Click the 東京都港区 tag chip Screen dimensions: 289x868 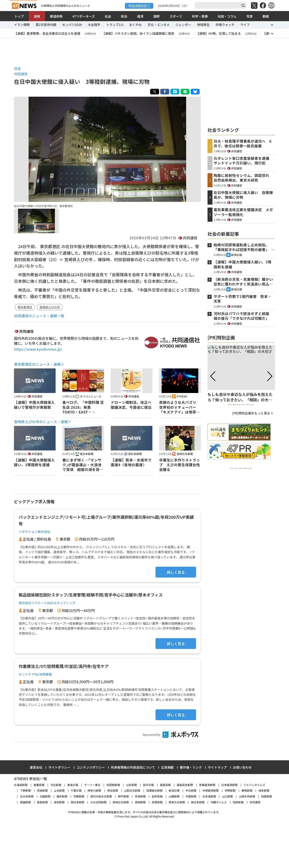click(x=25, y=307)
